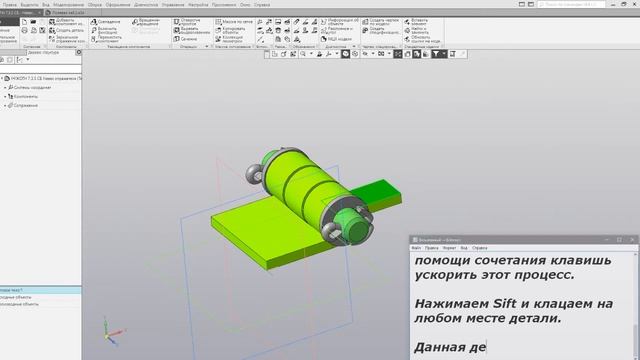Select the Создать деталь command

point(67,31)
